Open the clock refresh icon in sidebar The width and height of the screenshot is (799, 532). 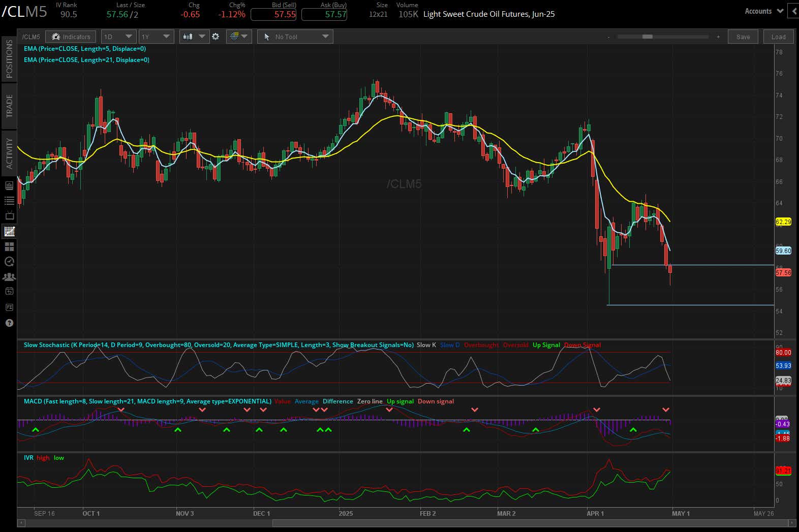pos(9,262)
